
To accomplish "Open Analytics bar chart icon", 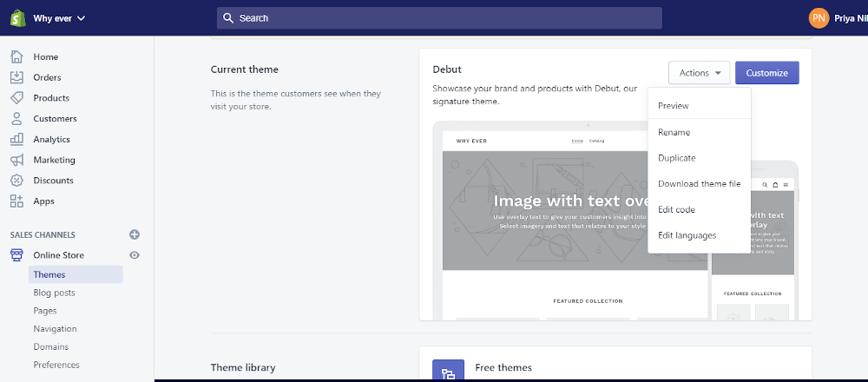I will pos(17,139).
